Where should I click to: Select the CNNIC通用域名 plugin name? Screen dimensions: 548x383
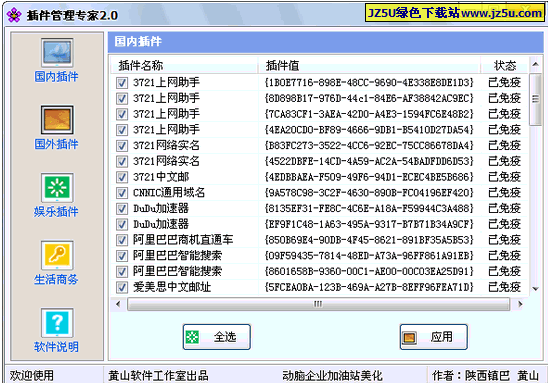tap(169, 193)
